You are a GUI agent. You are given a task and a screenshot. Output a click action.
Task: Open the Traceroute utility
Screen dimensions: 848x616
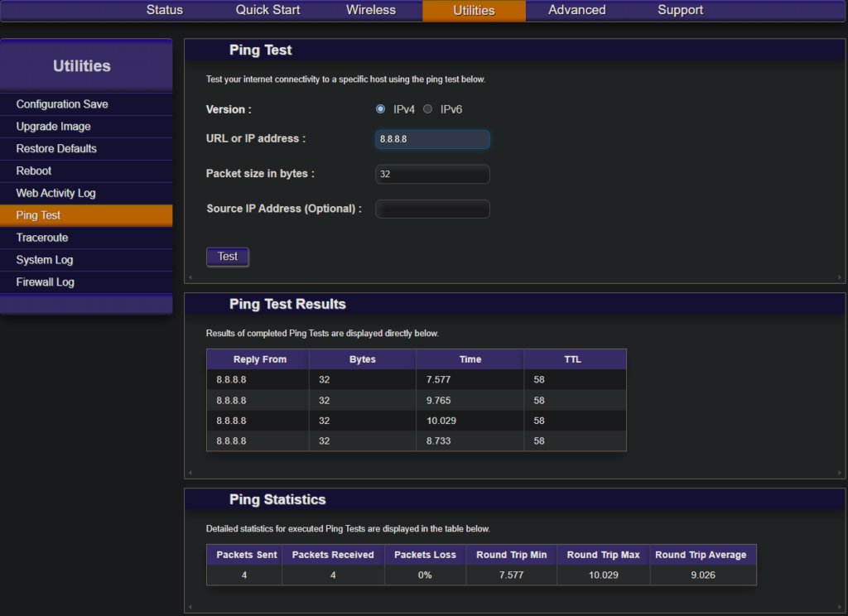(42, 238)
